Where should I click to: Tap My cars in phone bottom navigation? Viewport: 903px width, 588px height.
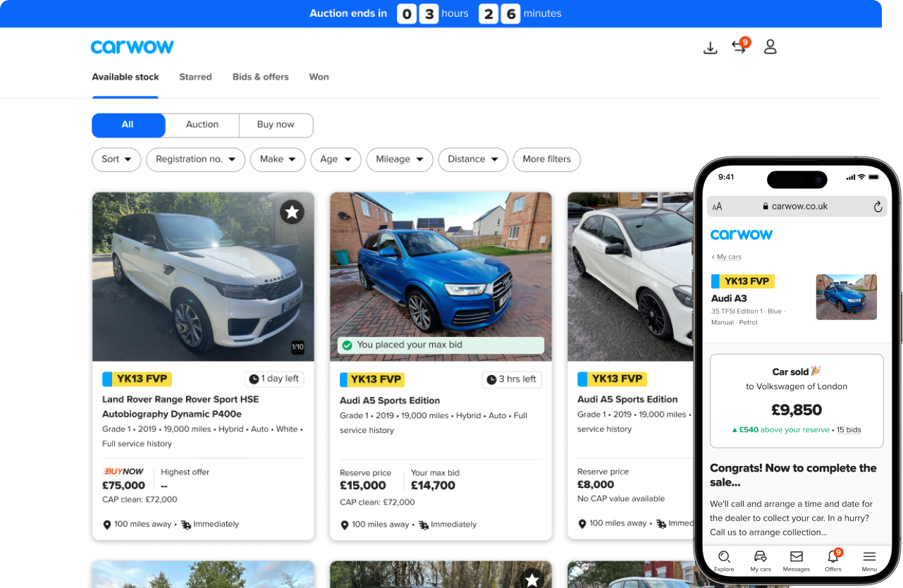point(760,561)
